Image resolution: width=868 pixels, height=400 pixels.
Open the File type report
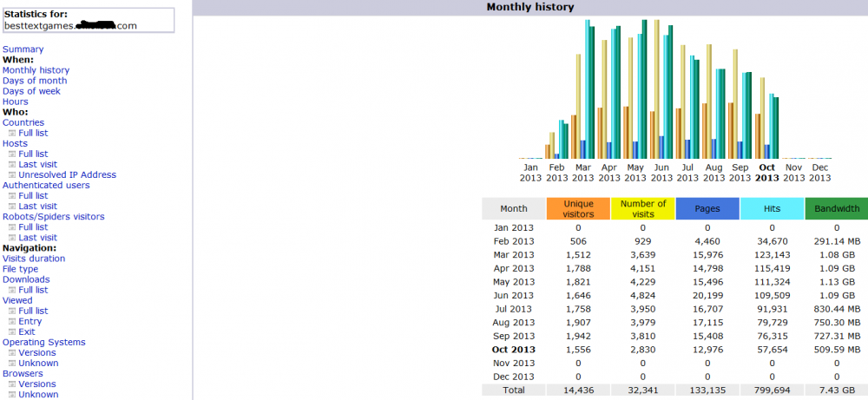coord(21,269)
